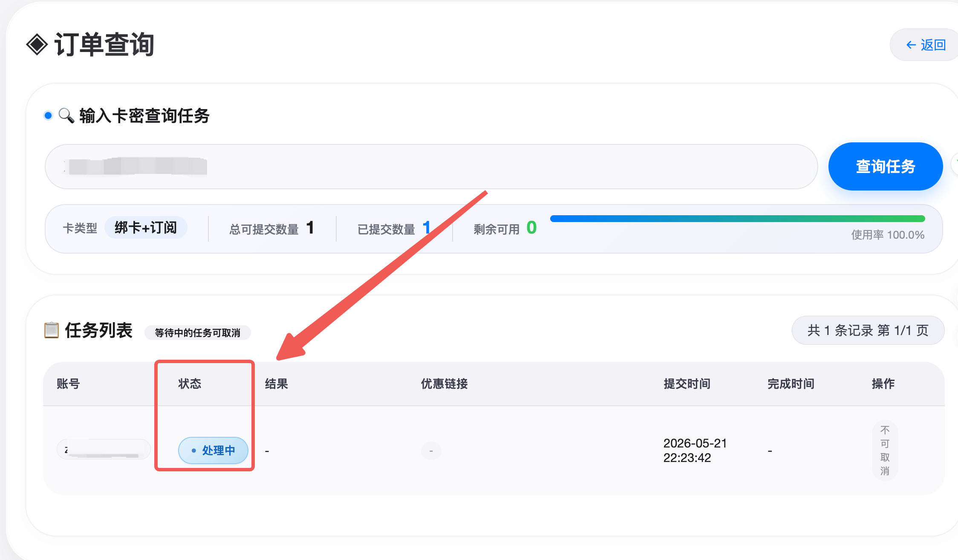958x560 pixels.
Task: Click the 剩余可用 value 0
Action: (x=531, y=228)
